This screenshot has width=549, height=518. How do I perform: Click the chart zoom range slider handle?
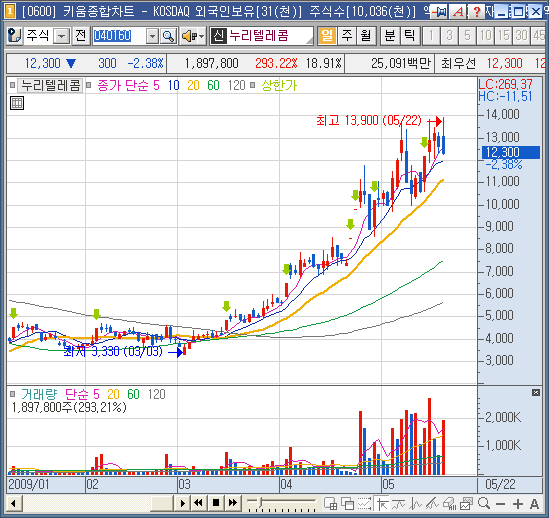(259, 503)
